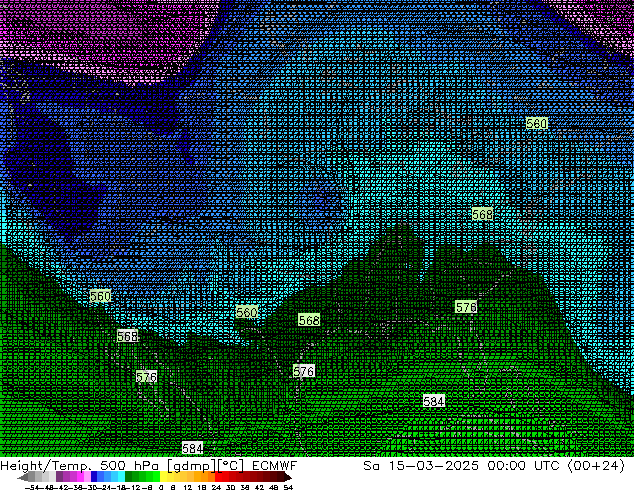Click the right arrow tip of the color scale
This screenshot has height=490, width=634.
coord(290,477)
